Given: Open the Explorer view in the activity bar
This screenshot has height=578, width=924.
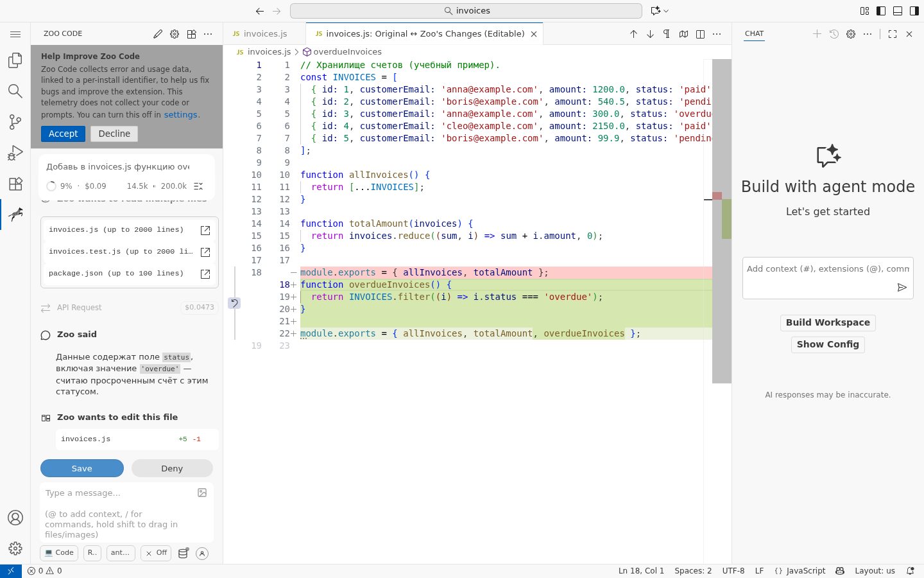Looking at the screenshot, I should [15, 60].
